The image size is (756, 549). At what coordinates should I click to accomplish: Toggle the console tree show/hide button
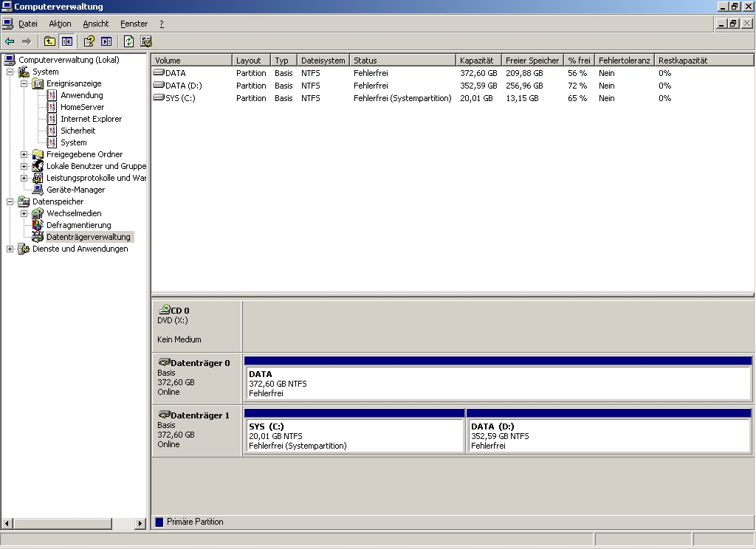[66, 41]
